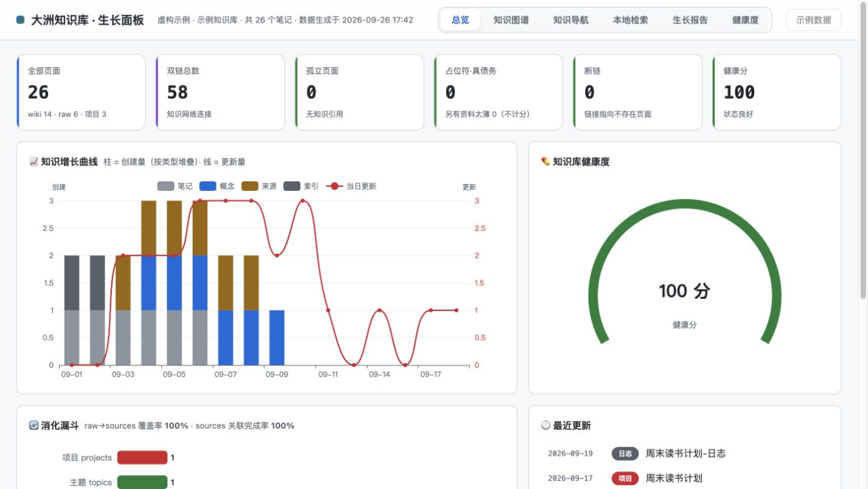
Task: Click the pill icon before 知识库健康度
Action: pyautogui.click(x=546, y=162)
